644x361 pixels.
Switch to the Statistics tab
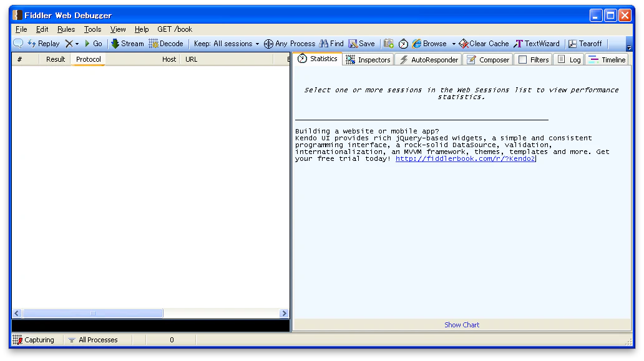coord(318,59)
